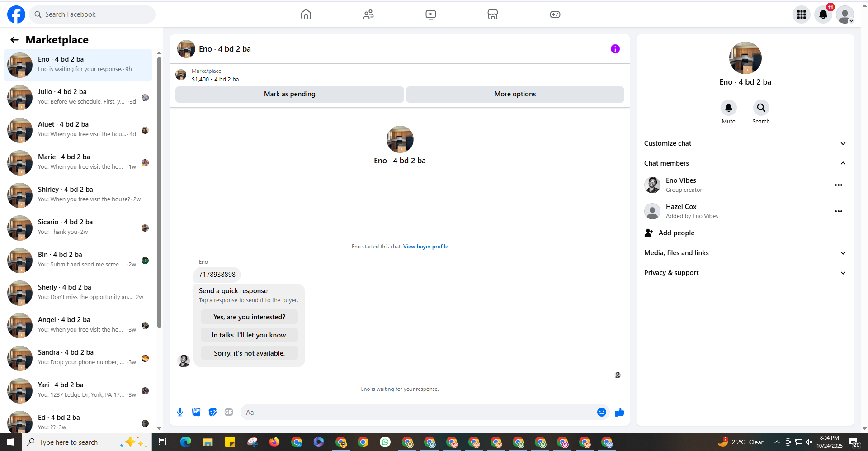Open options for Hazel Cox member
The image size is (868, 451).
(839, 211)
